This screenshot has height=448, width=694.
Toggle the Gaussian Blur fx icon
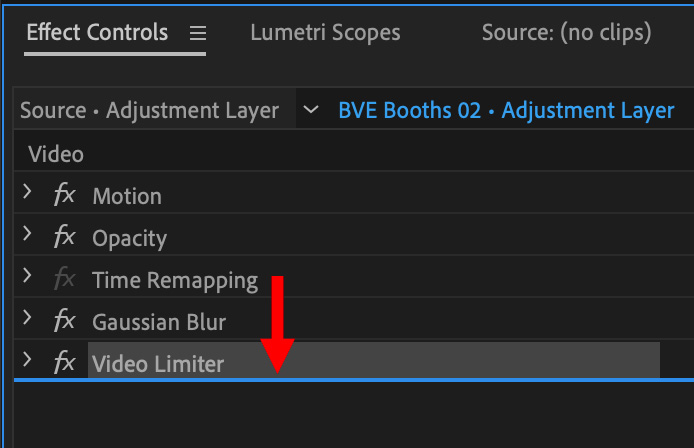64,320
